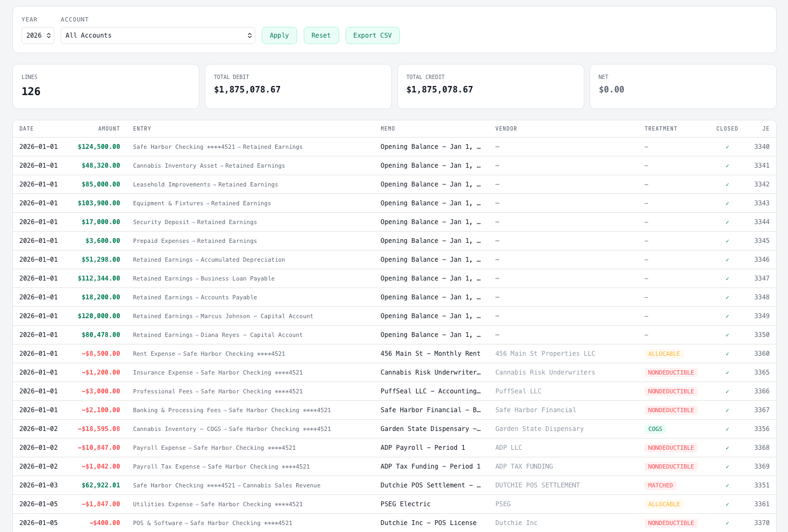Click the closed checkmark for JE 3356

tap(727, 429)
